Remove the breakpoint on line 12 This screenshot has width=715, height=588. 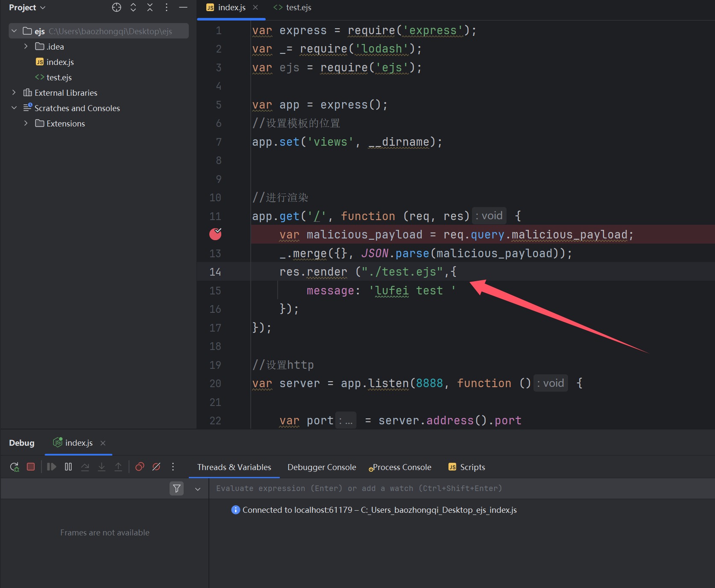click(215, 234)
